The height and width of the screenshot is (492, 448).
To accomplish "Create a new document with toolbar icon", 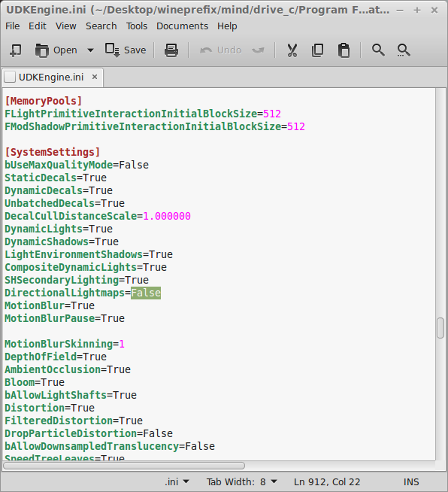I will 15,50.
